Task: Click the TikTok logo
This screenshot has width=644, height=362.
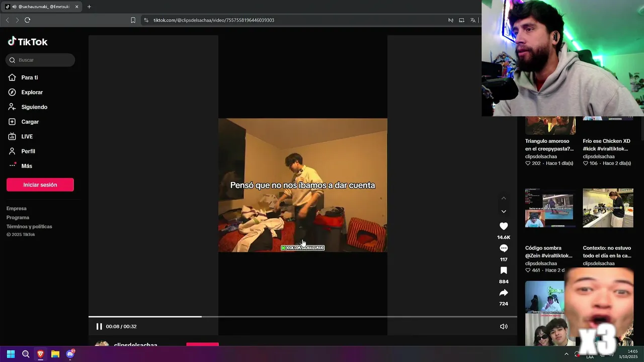Action: point(28,42)
